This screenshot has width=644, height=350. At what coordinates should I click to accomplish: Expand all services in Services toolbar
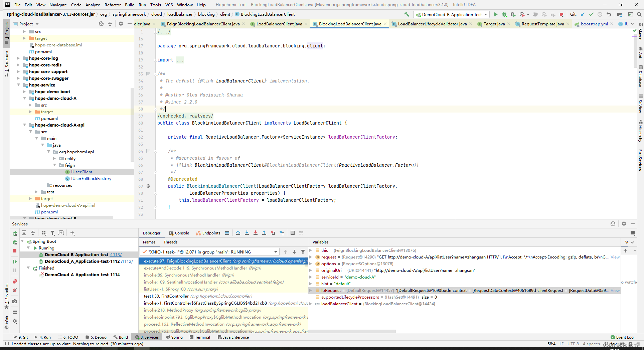pos(24,233)
